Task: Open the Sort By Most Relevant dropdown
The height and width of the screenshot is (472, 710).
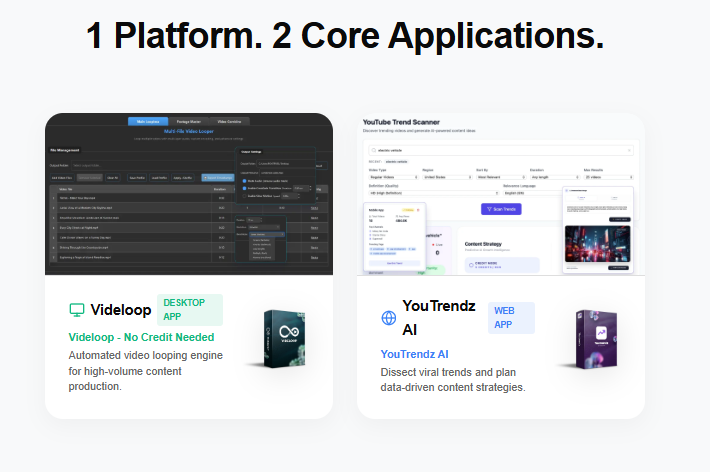Action: 501,177
